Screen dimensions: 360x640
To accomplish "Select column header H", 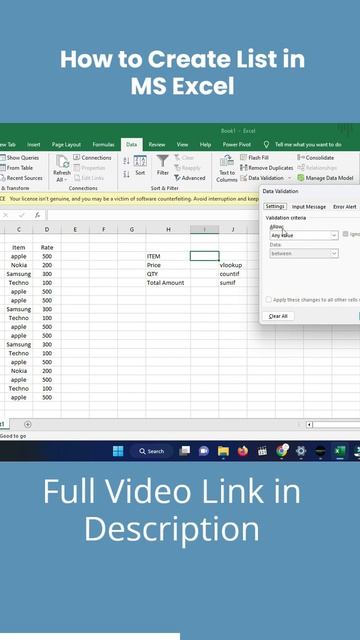I will click(x=168, y=229).
